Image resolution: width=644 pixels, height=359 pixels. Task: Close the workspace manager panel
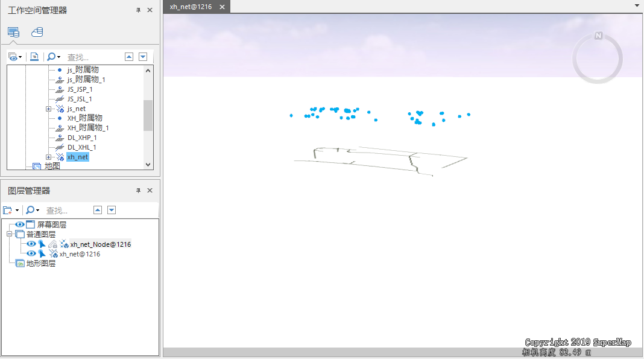[150, 10]
